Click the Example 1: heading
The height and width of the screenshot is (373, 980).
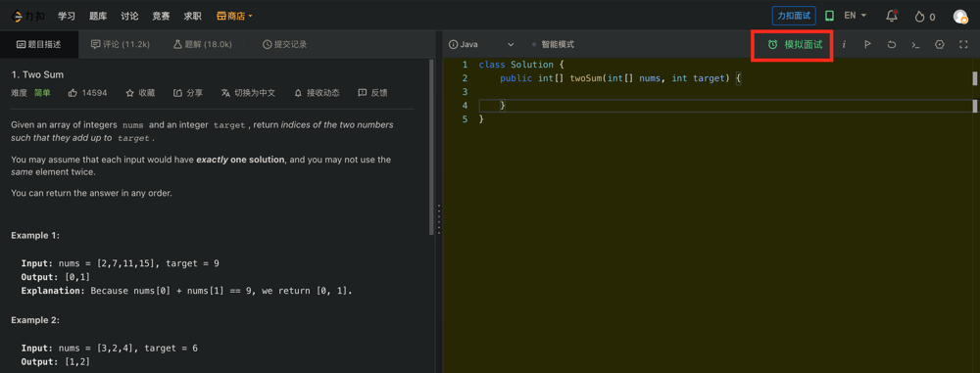35,236
